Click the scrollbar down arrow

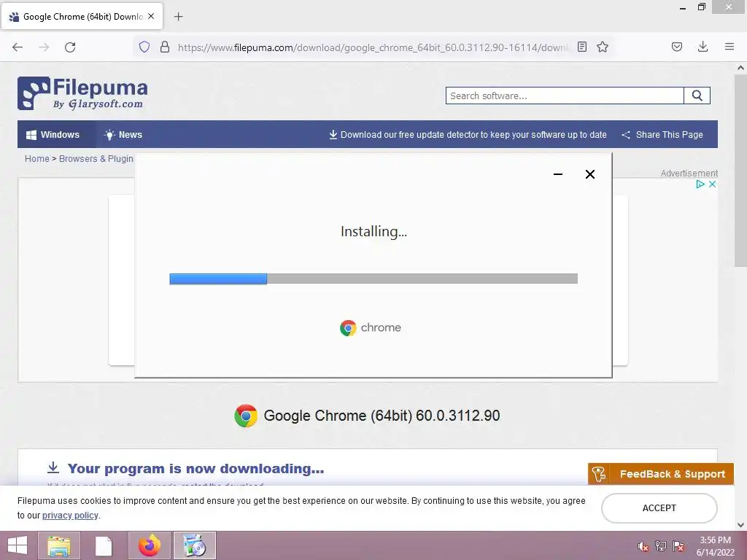pos(741,525)
